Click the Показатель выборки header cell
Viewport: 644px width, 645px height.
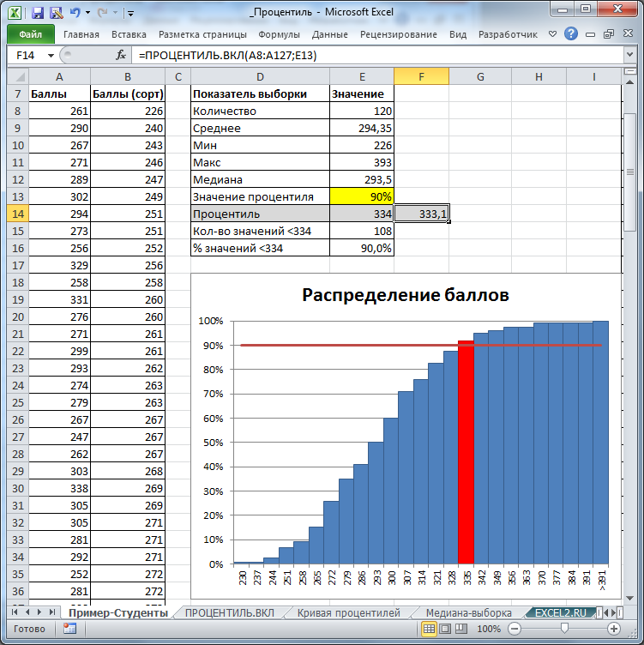coord(260,93)
